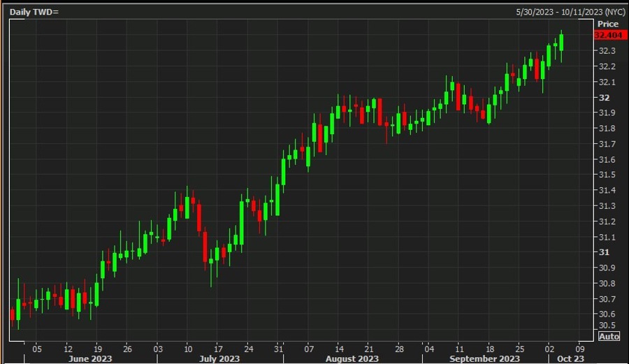The image size is (629, 364).
Task: Click the 32.3 price axis label
Action: (x=607, y=51)
